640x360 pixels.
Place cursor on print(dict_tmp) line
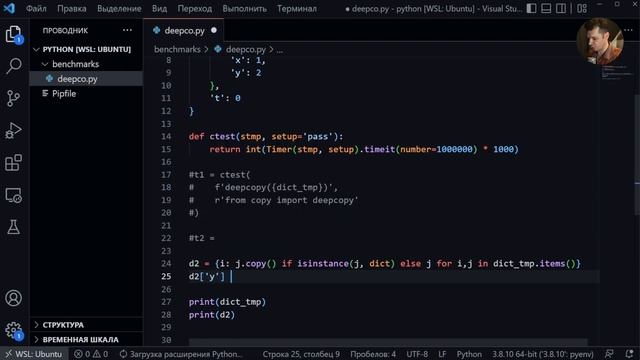(227, 302)
